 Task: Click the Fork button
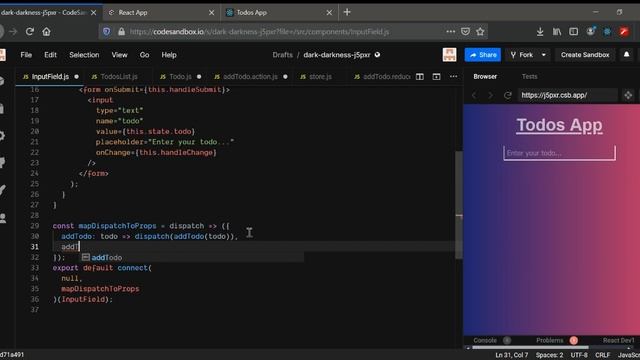pos(522,55)
